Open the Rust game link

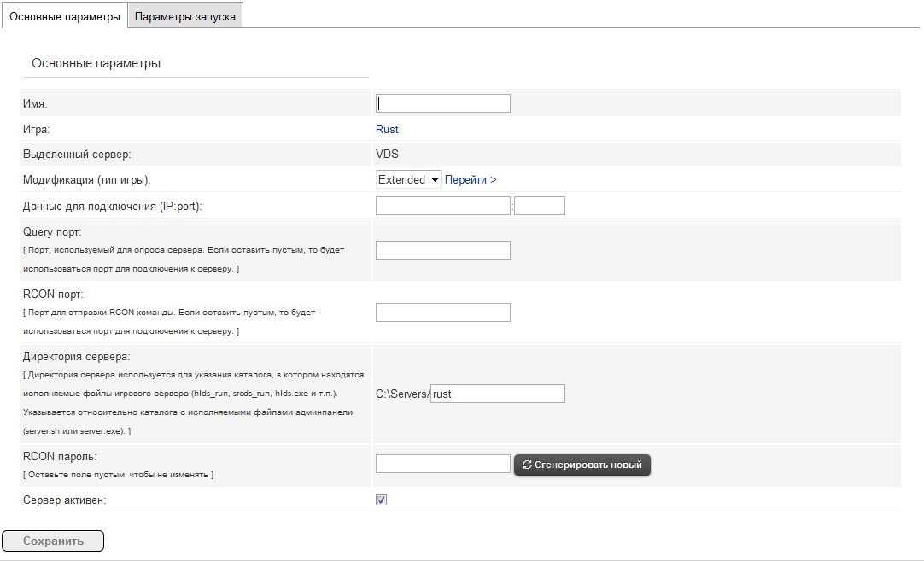point(387,130)
